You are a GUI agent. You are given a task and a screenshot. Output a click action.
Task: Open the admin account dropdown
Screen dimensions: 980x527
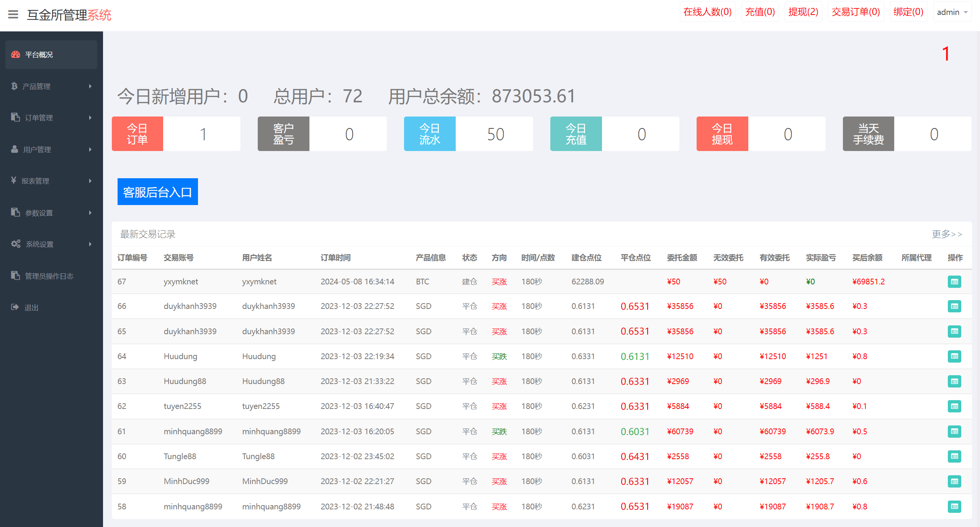[952, 12]
